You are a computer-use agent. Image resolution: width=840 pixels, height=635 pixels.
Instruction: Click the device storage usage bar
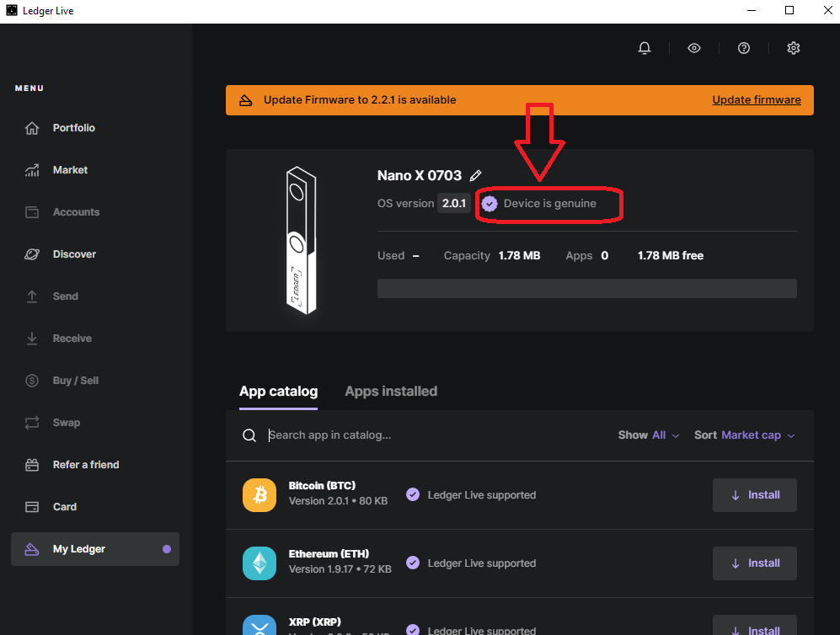tap(586, 289)
